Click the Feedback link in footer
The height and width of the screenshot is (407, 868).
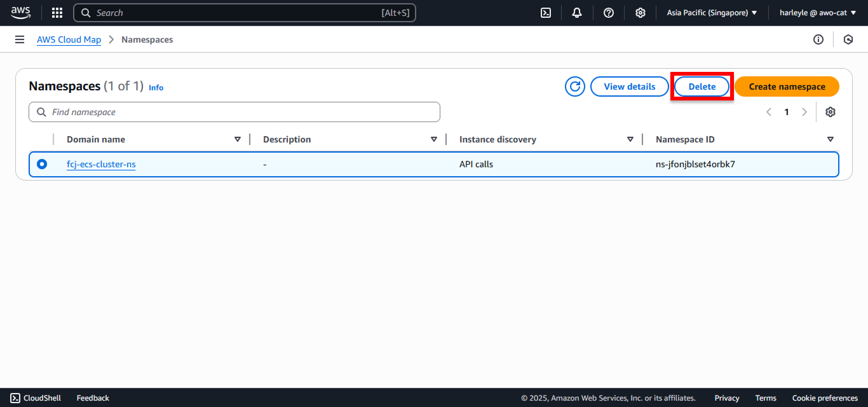tap(93, 398)
